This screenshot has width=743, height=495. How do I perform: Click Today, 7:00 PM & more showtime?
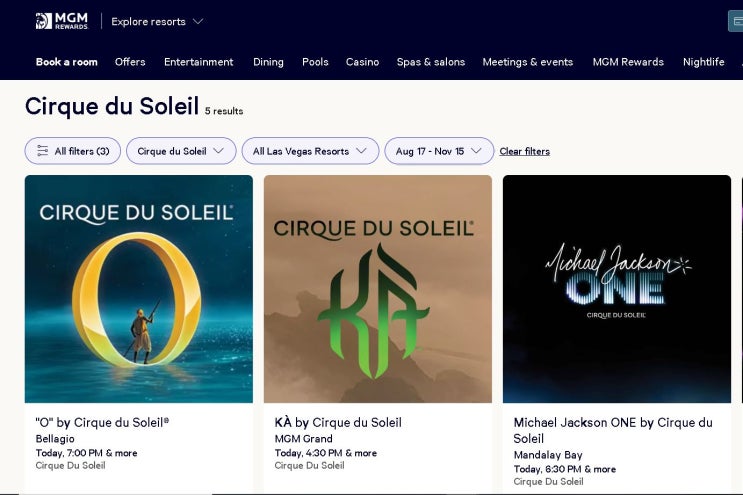click(x=86, y=453)
